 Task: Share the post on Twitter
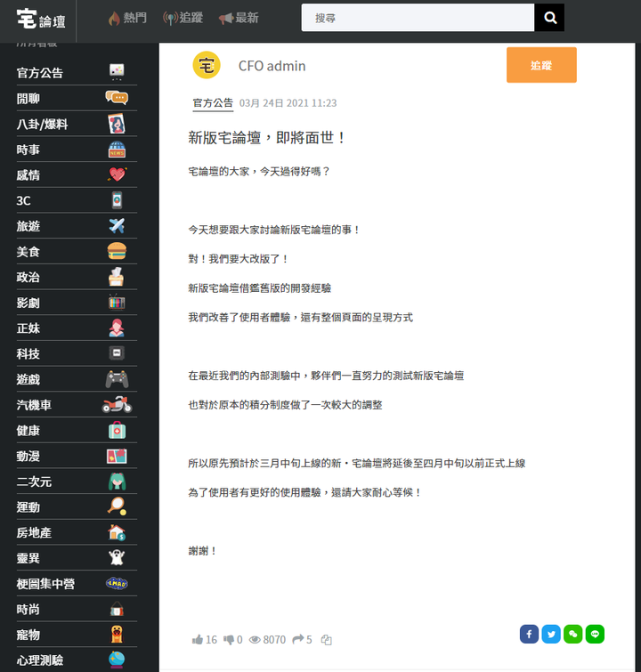(551, 634)
